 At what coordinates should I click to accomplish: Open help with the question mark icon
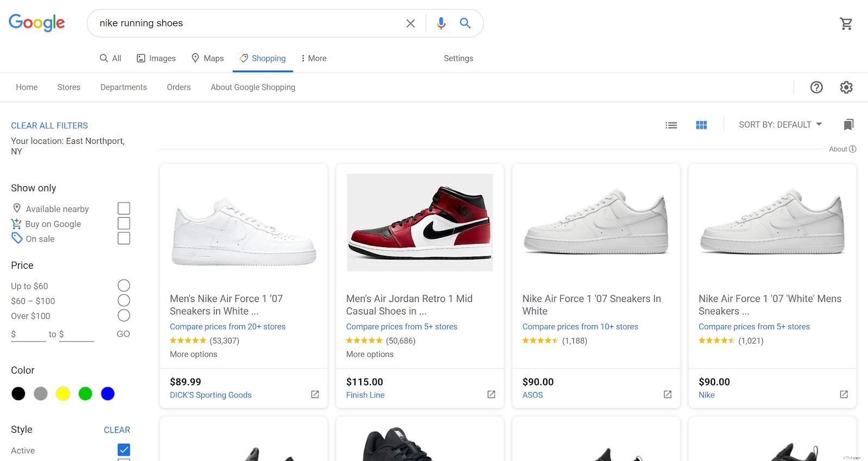click(x=816, y=87)
